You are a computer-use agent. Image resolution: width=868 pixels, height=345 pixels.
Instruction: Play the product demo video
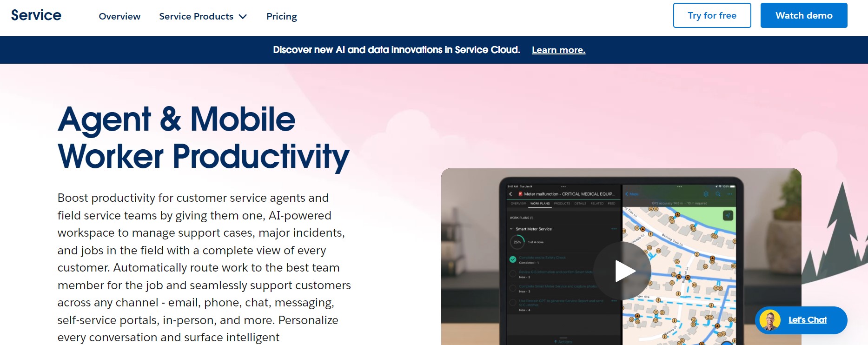pyautogui.click(x=622, y=271)
